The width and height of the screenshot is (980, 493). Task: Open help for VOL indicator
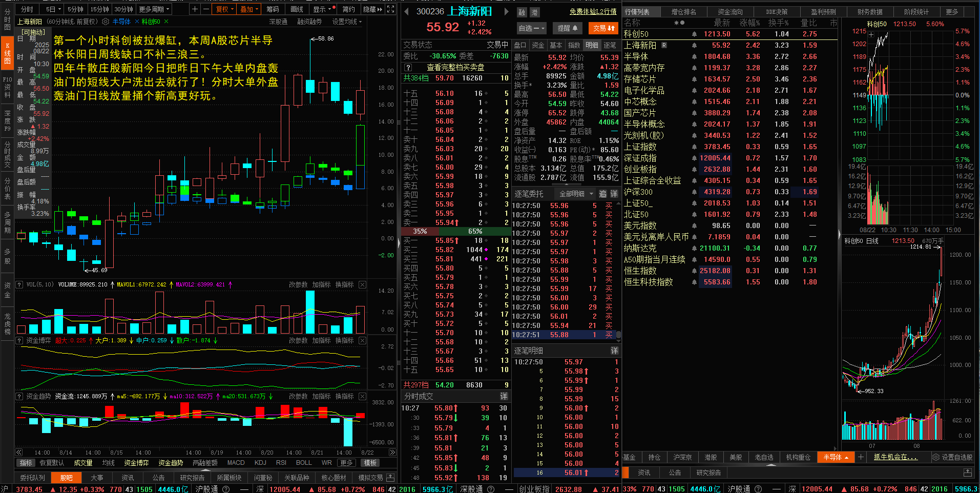(x=19, y=284)
